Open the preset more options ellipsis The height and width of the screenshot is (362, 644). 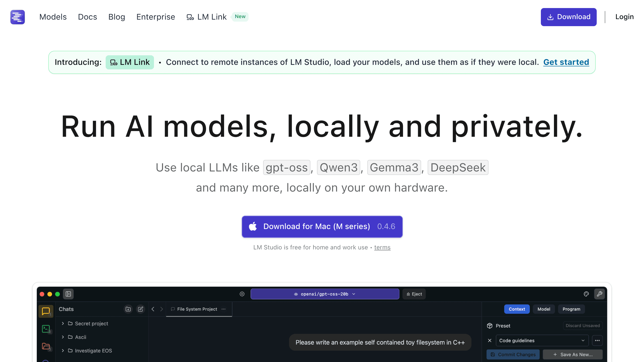597,340
